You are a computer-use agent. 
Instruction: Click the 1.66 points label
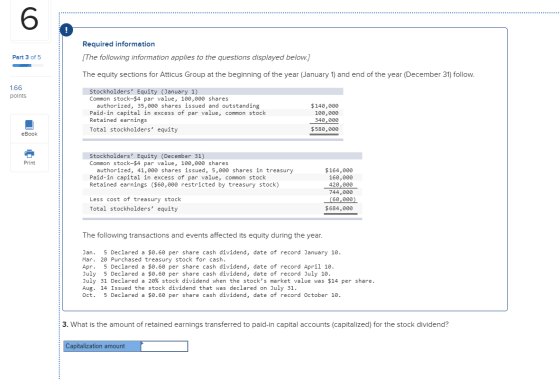(x=18, y=91)
